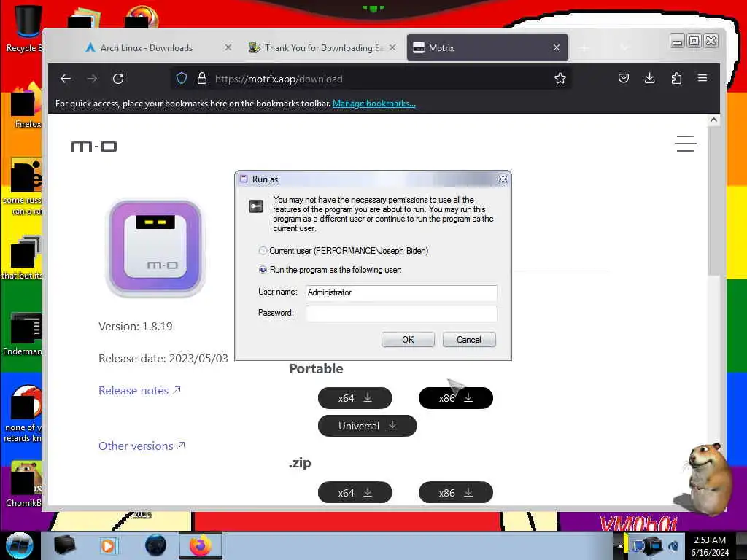This screenshot has width=747, height=560.
Task: Open the Motrix site hamburger menu
Action: [x=686, y=144]
